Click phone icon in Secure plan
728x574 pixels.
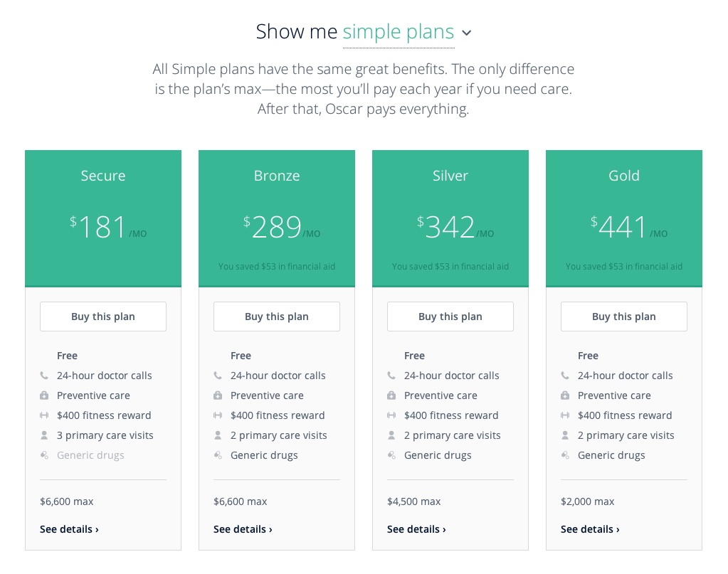click(44, 376)
